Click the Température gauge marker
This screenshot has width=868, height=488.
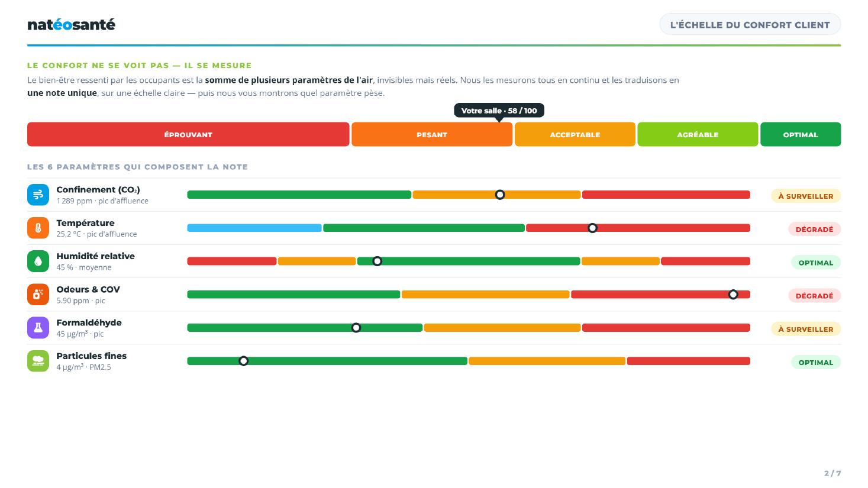[592, 228]
